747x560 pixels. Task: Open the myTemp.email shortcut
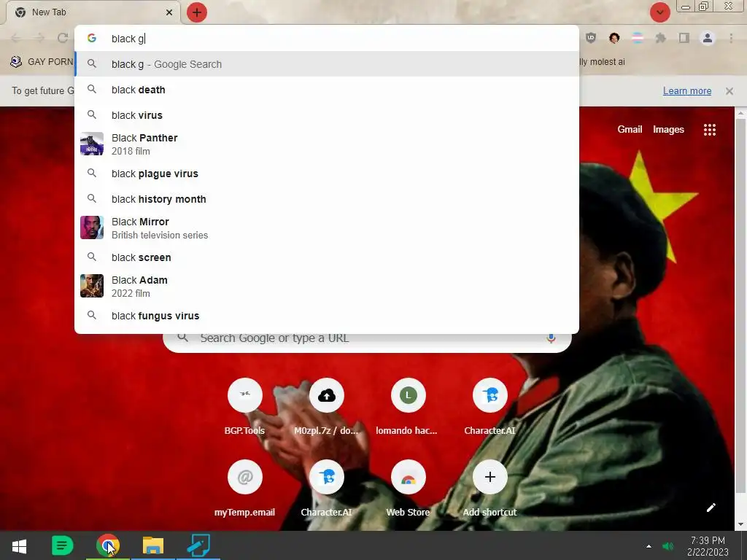[x=245, y=488]
